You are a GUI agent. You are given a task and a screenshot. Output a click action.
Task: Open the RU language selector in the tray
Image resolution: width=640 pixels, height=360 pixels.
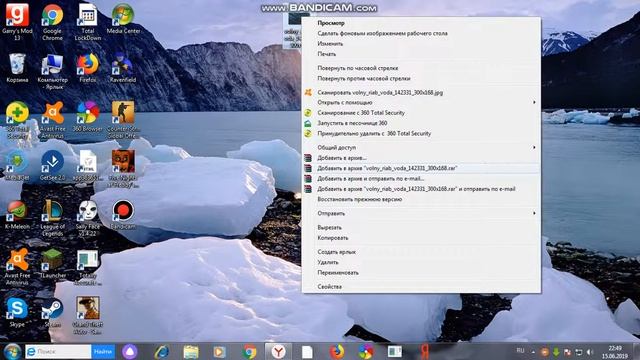[520, 351]
